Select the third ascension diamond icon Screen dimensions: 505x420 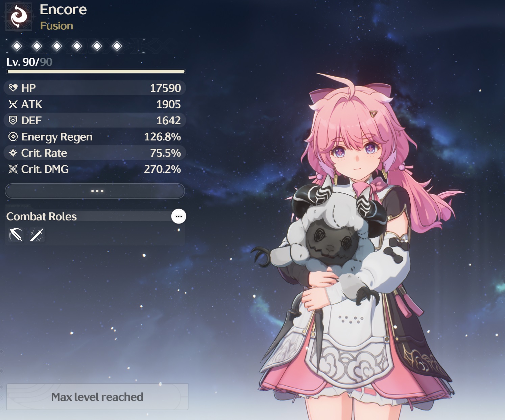(57, 46)
